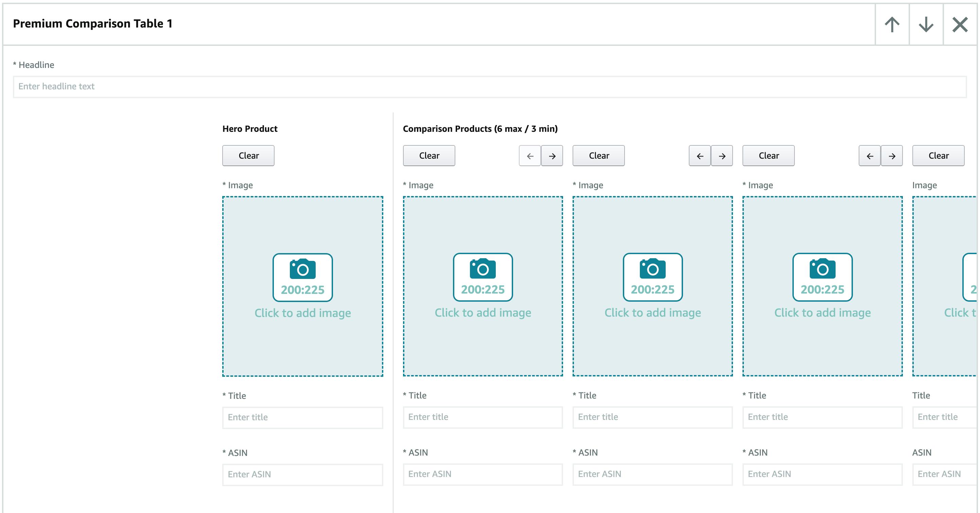Add image for Hero Product
The image size is (980, 513).
302,286
